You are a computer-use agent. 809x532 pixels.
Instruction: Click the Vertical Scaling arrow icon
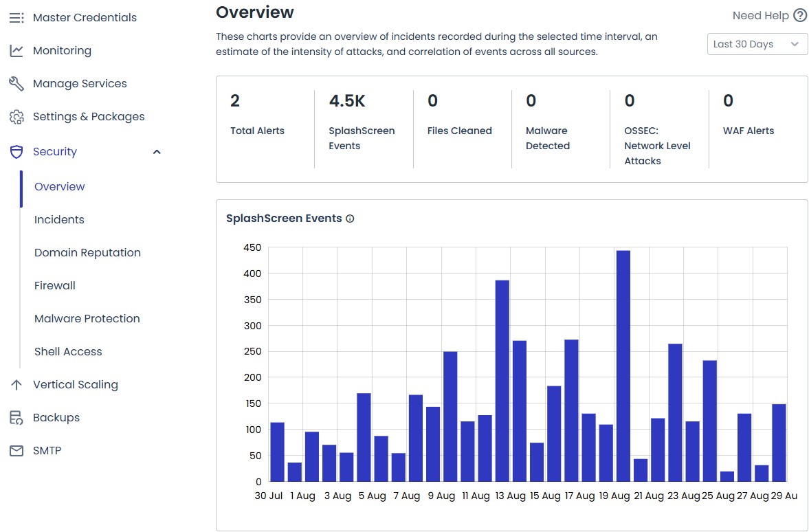(16, 384)
